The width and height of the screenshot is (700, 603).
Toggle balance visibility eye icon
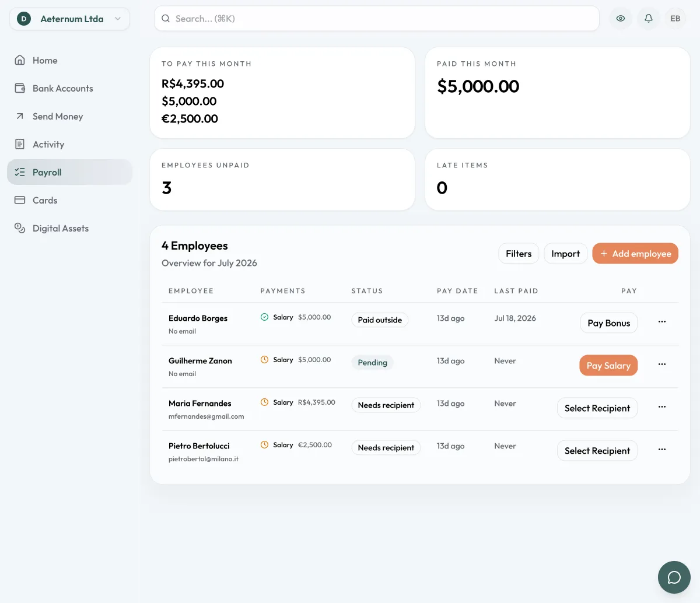[621, 19]
